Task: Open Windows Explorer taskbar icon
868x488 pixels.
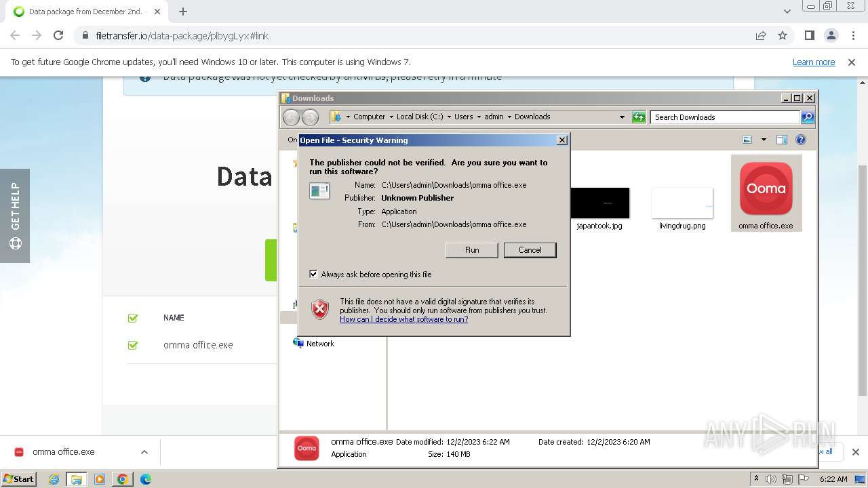Action: click(76, 479)
